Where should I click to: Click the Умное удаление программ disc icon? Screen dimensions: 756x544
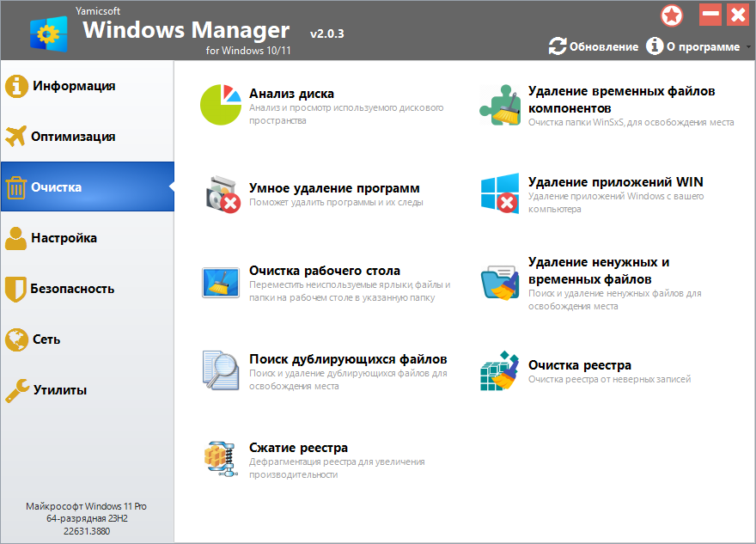coord(223,194)
